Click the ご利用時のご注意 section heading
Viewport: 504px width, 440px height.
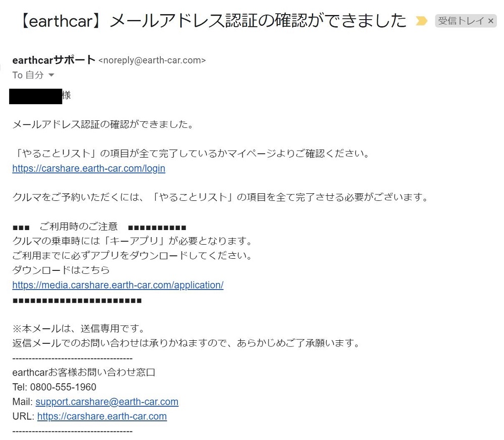tap(79, 227)
